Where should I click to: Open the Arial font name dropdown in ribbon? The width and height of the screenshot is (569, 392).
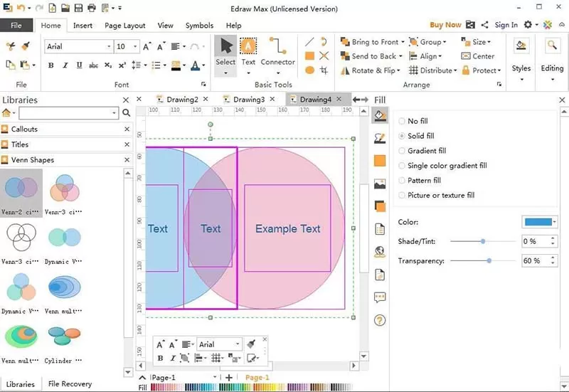tap(109, 46)
